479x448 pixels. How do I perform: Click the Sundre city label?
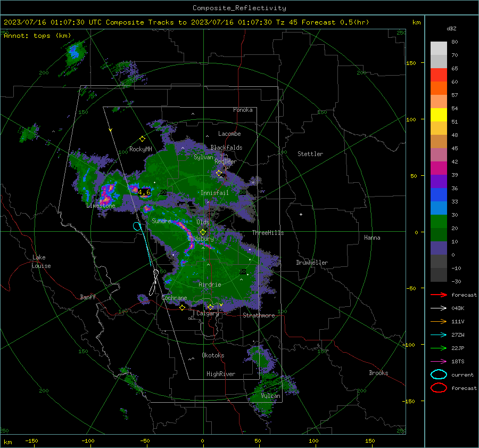coord(161,221)
